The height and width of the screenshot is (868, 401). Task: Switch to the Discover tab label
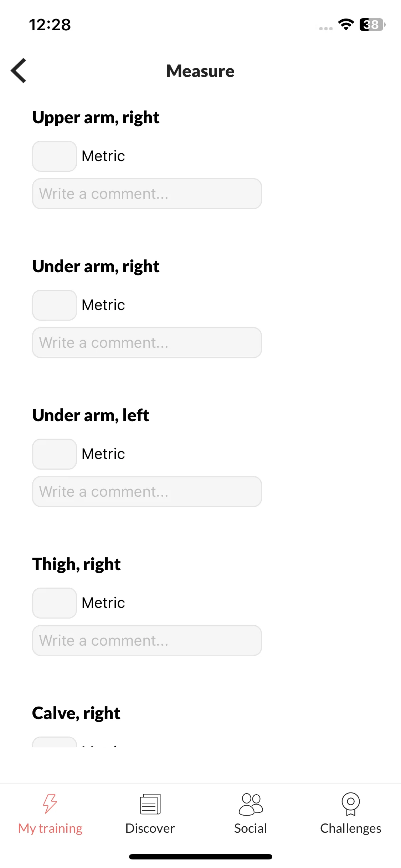[150, 828]
